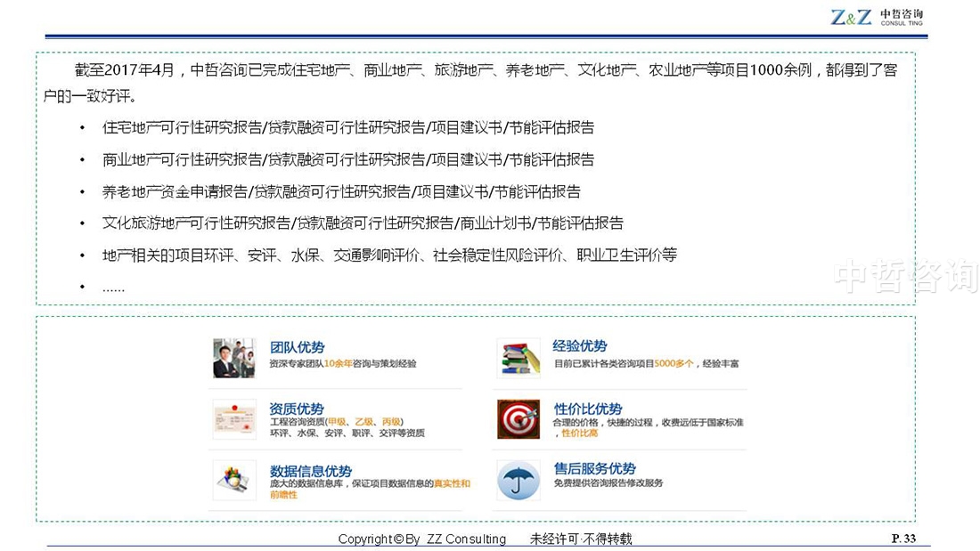Click the blue umbrella icon beside 售后服务优势
The image size is (980, 551).
(x=519, y=481)
